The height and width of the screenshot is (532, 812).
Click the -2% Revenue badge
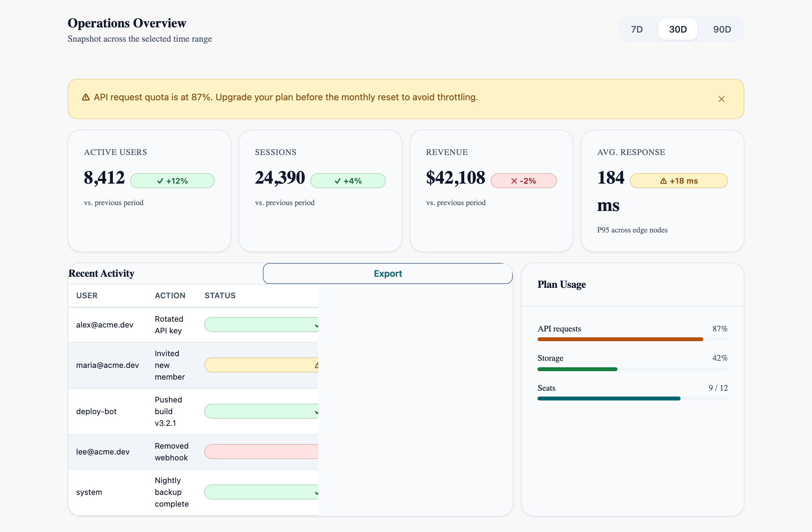coord(524,181)
